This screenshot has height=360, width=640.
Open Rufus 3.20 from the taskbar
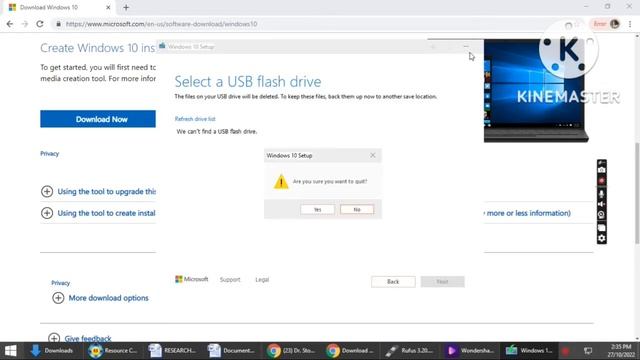pos(409,351)
